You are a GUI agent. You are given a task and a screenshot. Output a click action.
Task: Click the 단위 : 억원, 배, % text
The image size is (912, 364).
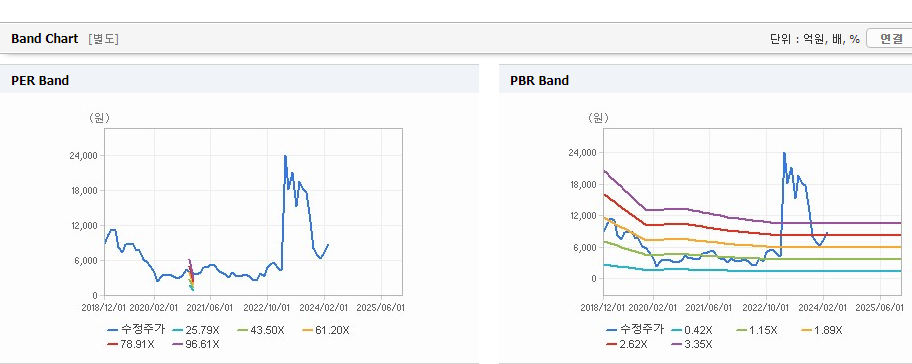[815, 39]
